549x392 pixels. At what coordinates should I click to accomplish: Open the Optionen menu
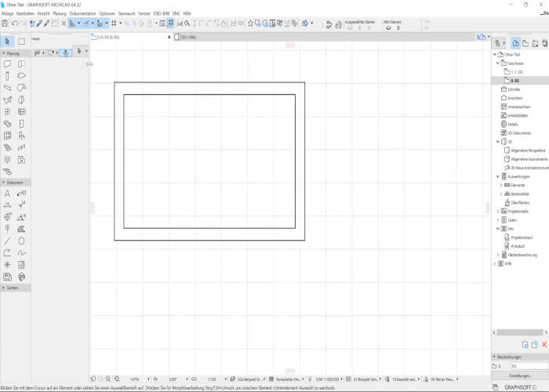[107, 13]
